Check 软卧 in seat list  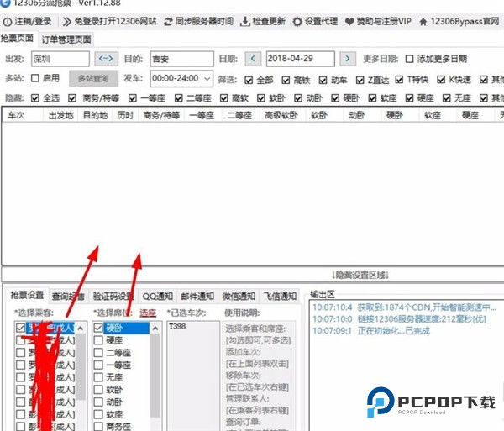pyautogui.click(x=98, y=390)
